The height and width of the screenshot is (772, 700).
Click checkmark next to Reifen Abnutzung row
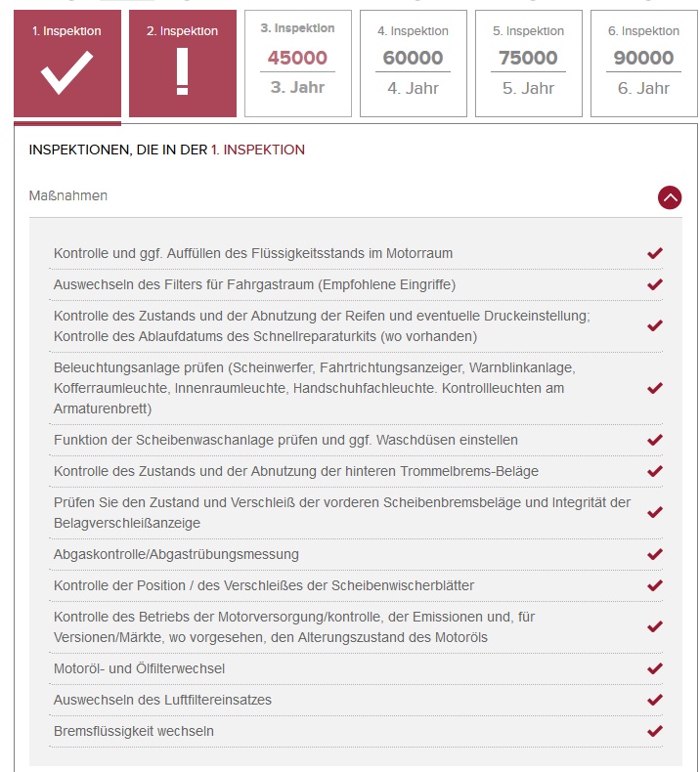click(655, 325)
